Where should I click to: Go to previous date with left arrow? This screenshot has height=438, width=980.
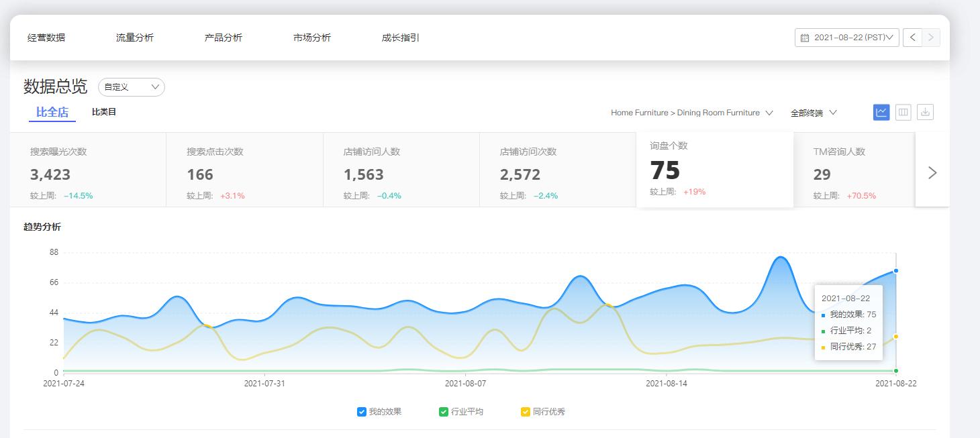[912, 38]
